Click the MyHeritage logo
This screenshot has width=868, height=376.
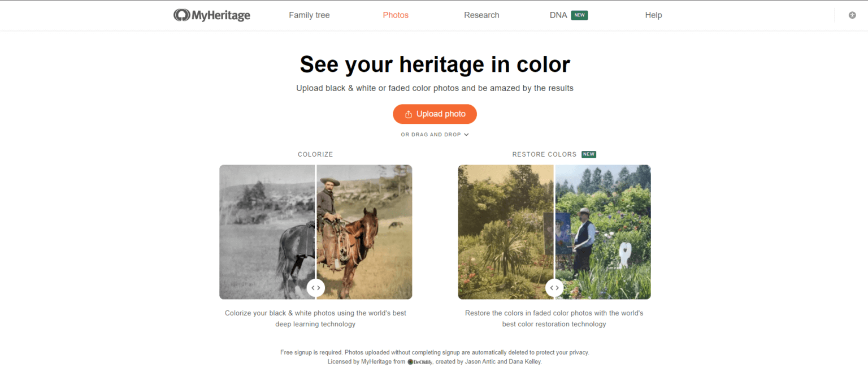pyautogui.click(x=212, y=15)
